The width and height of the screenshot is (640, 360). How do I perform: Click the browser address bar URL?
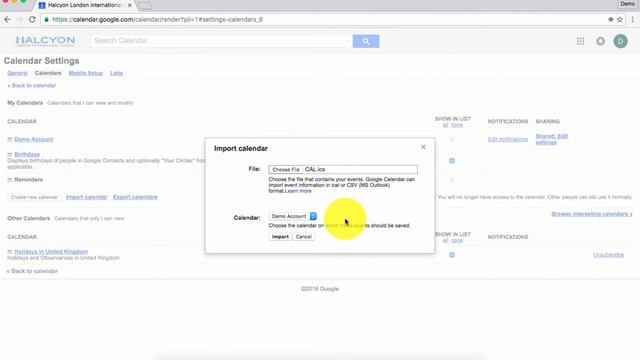(157, 19)
